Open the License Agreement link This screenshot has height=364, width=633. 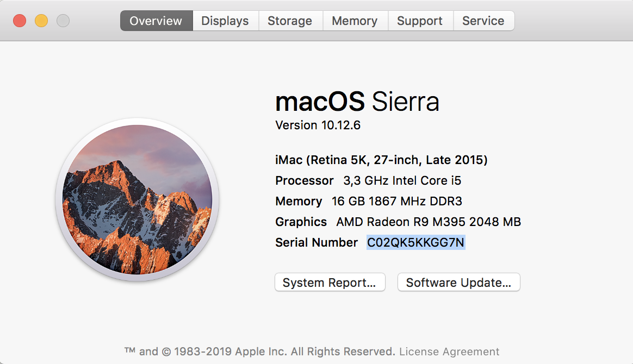point(449,352)
